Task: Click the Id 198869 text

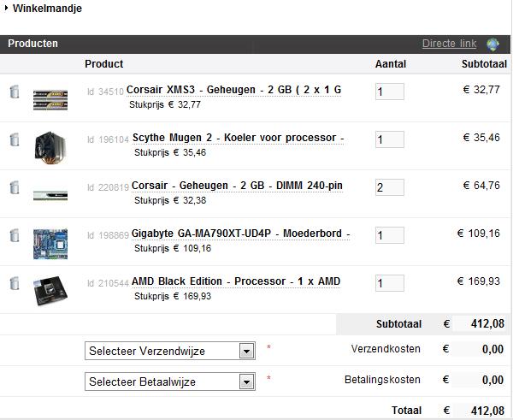Action: (x=108, y=235)
